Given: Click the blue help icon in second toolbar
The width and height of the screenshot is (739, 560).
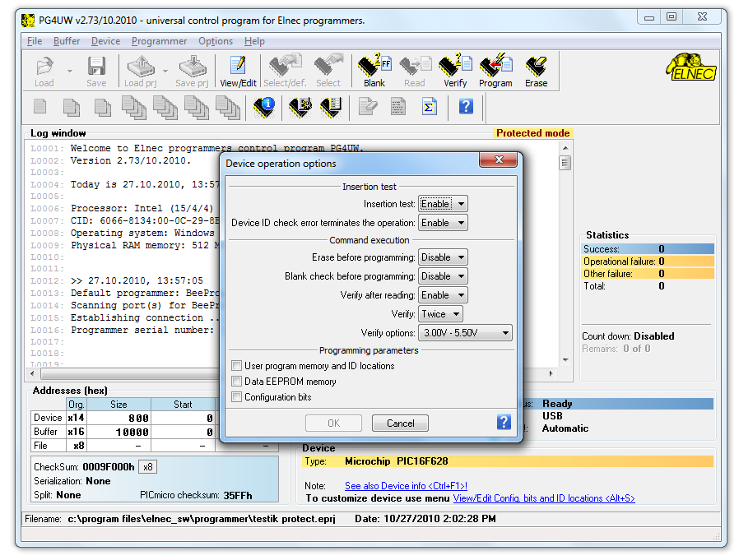Looking at the screenshot, I should 466,106.
